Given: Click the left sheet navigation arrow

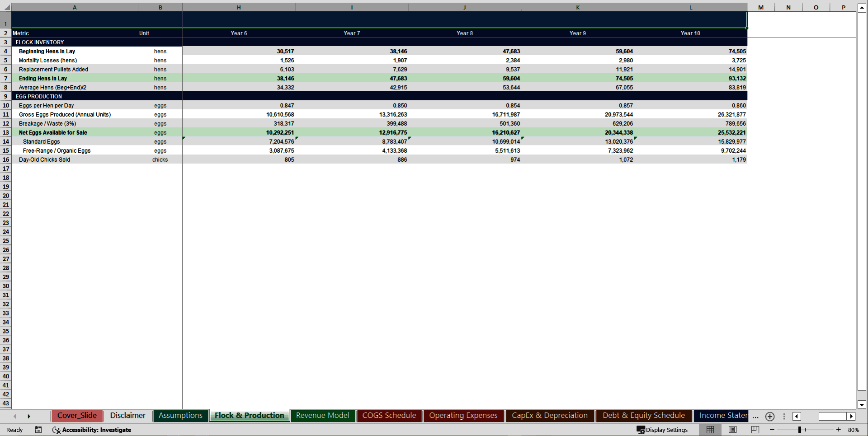Looking at the screenshot, I should coord(15,416).
